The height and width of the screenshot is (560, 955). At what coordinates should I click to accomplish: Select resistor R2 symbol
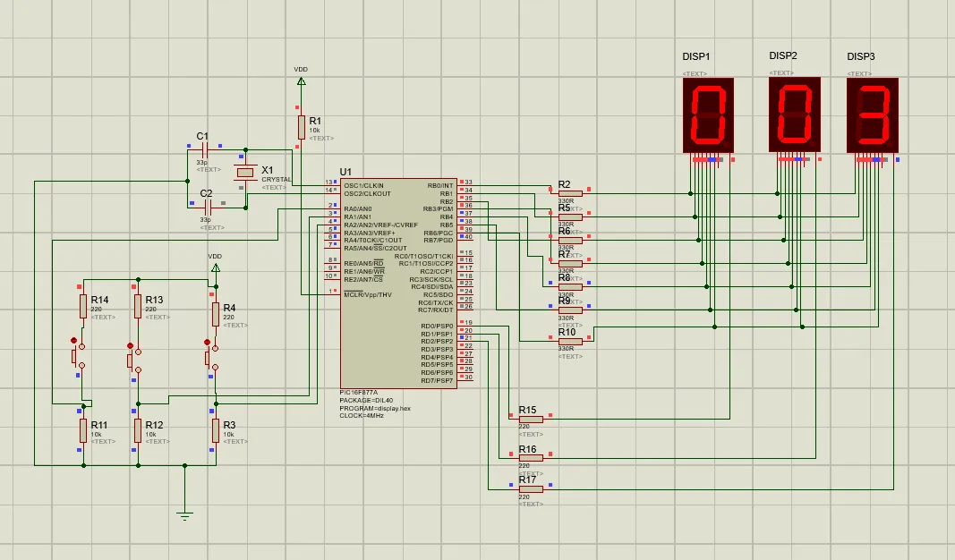[x=569, y=192]
